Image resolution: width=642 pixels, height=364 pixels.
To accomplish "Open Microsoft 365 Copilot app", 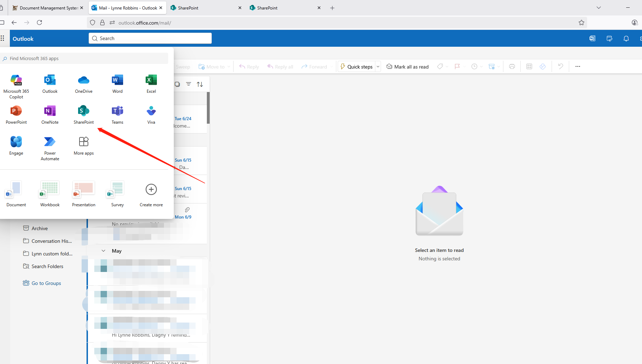I will point(16,86).
